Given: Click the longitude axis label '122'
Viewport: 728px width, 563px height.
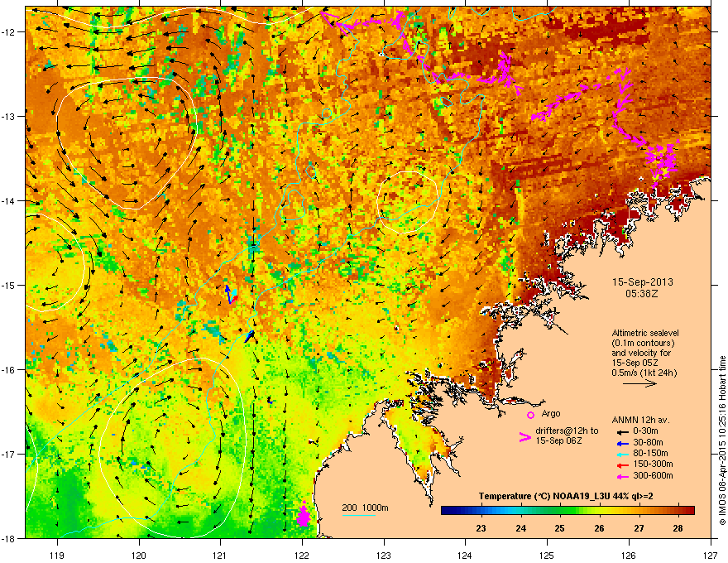Looking at the screenshot, I should point(302,555).
